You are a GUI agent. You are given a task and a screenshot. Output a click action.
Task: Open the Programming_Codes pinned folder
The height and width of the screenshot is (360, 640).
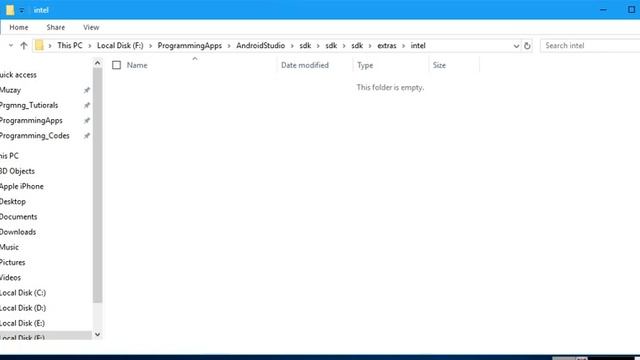pyautogui.click(x=35, y=136)
